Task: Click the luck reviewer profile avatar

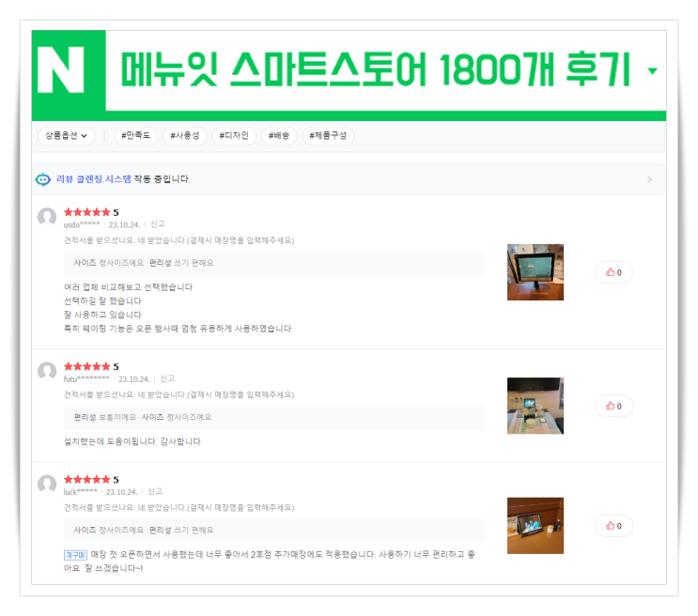Action: (x=47, y=485)
